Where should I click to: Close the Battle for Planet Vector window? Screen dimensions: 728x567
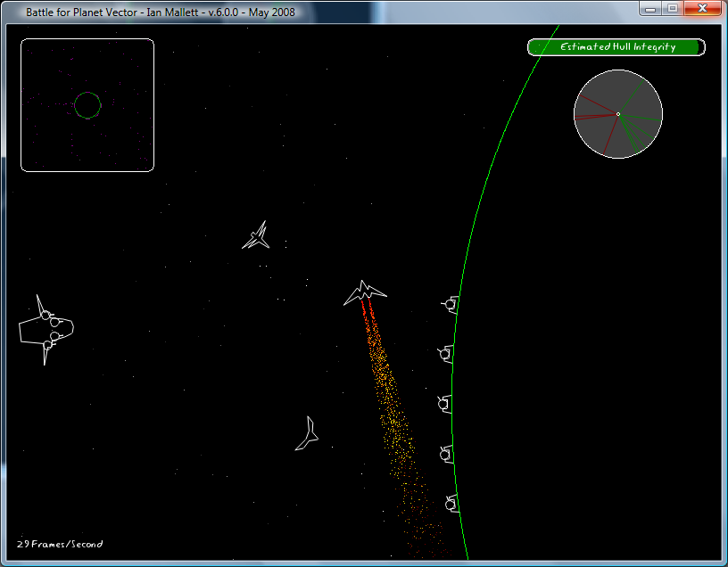click(x=703, y=9)
